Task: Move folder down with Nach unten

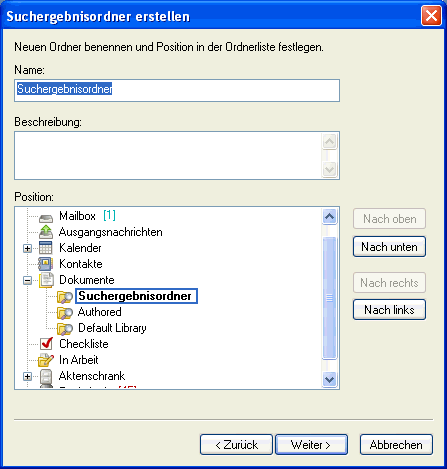Action: (389, 247)
